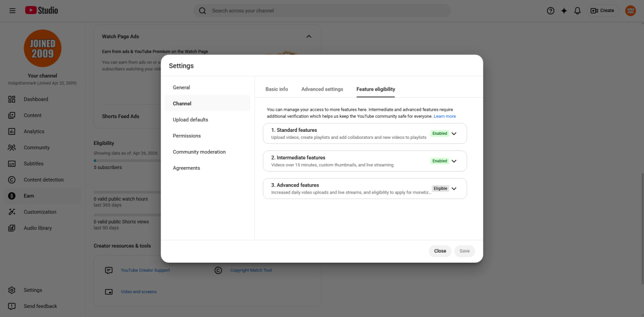Open the Help question mark icon

point(550,11)
